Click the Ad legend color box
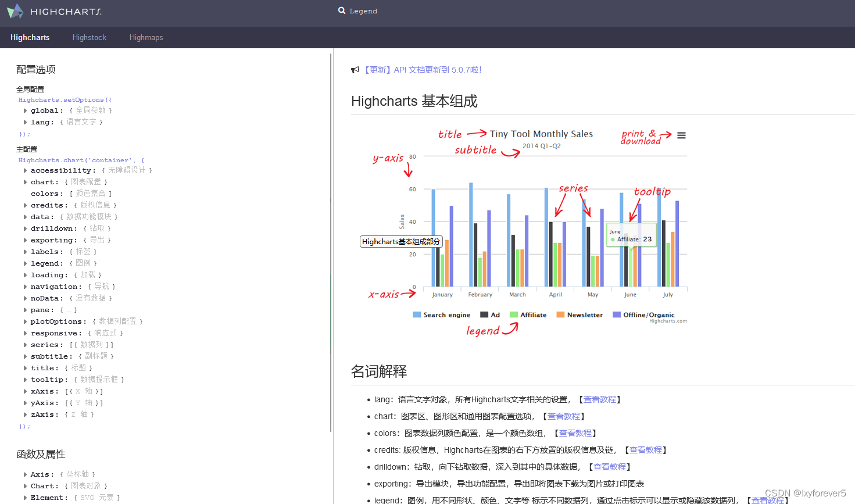Viewport: 855px width, 504px height. [x=484, y=314]
